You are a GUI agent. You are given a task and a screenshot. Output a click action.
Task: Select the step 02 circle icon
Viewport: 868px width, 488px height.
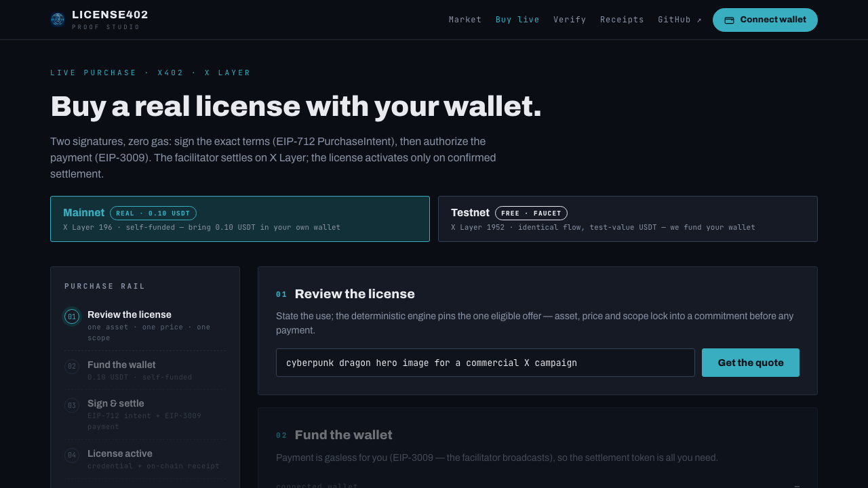[72, 367]
